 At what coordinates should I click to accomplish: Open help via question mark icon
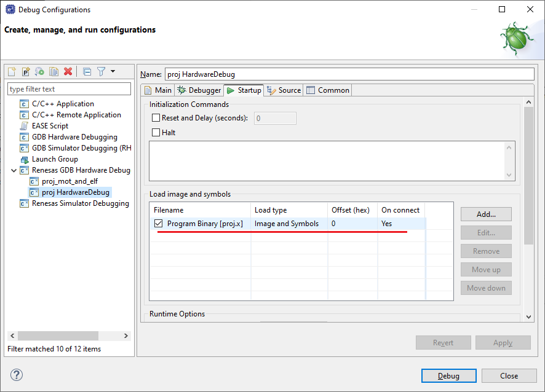pos(17,375)
